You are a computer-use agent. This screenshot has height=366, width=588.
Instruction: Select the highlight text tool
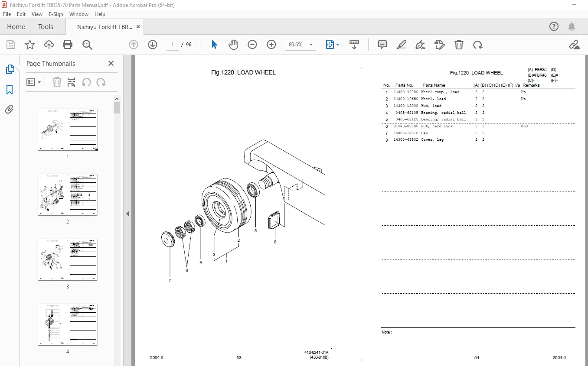click(x=402, y=45)
